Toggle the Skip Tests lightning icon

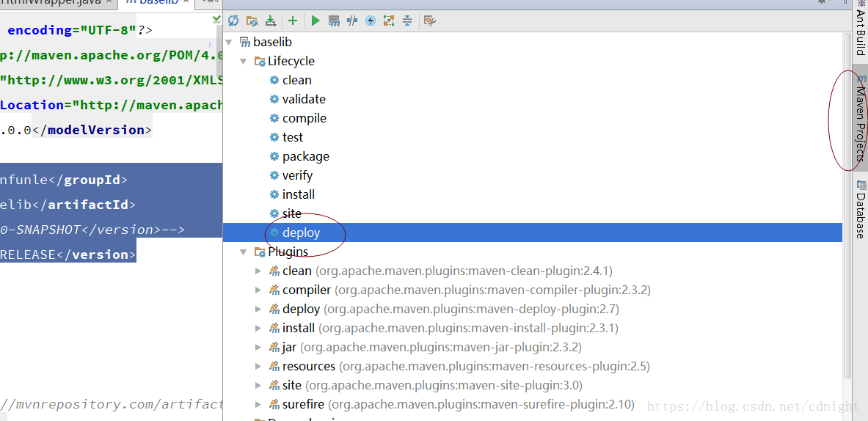pyautogui.click(x=371, y=21)
